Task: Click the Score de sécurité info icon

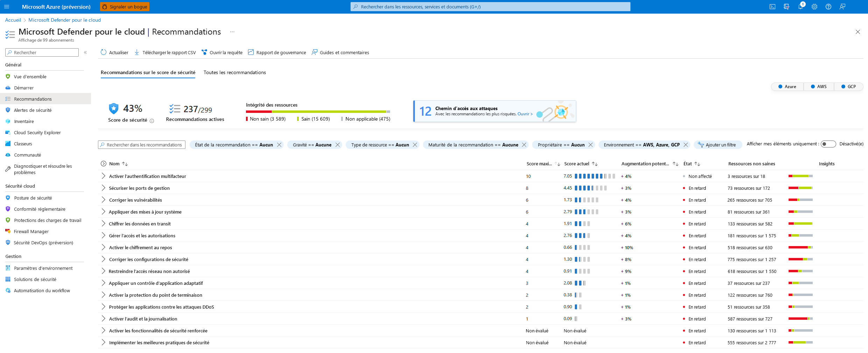Action: pos(152,121)
